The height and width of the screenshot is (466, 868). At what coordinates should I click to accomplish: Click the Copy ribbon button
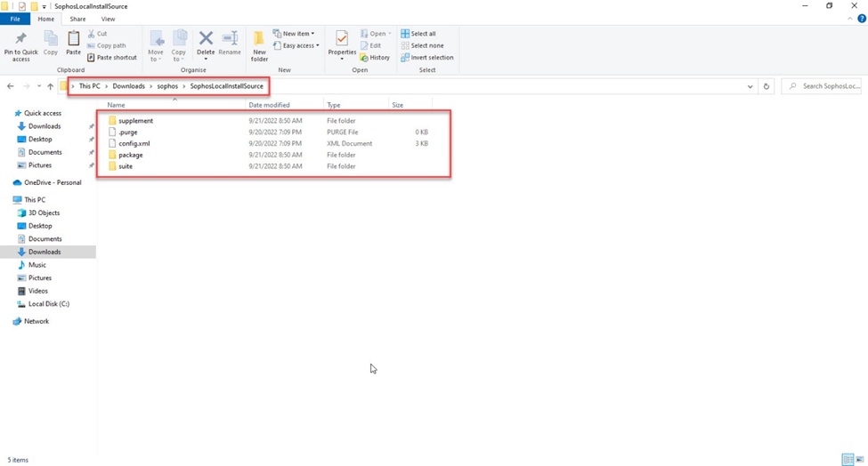(x=51, y=44)
